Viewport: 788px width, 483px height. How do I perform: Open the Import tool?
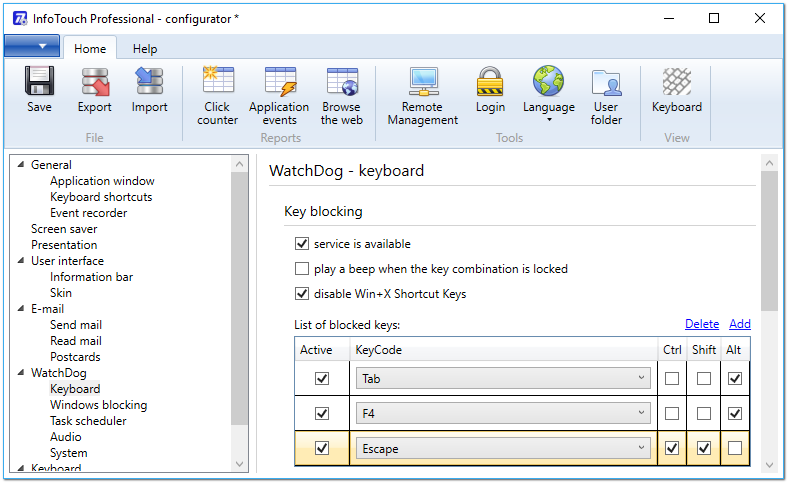pos(149,90)
